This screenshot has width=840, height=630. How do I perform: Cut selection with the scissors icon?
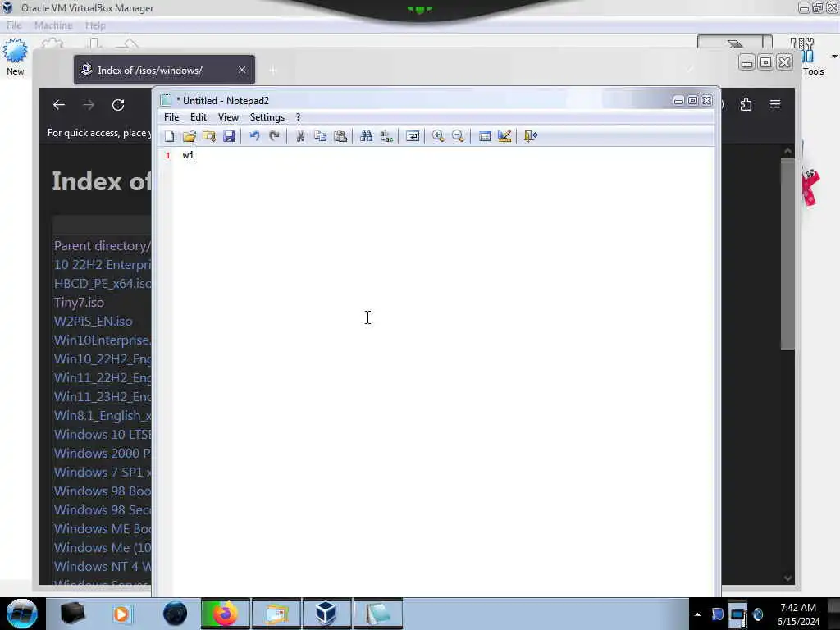300,136
